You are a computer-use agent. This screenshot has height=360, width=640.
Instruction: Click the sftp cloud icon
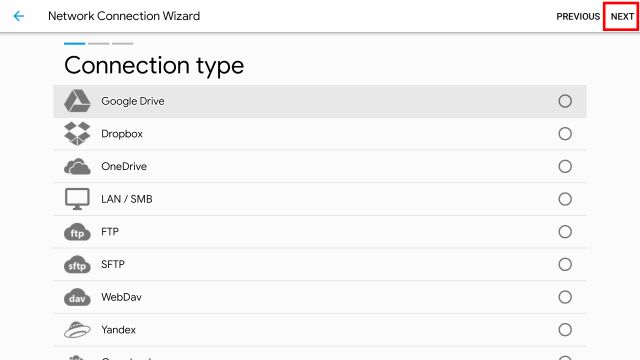coord(77,264)
